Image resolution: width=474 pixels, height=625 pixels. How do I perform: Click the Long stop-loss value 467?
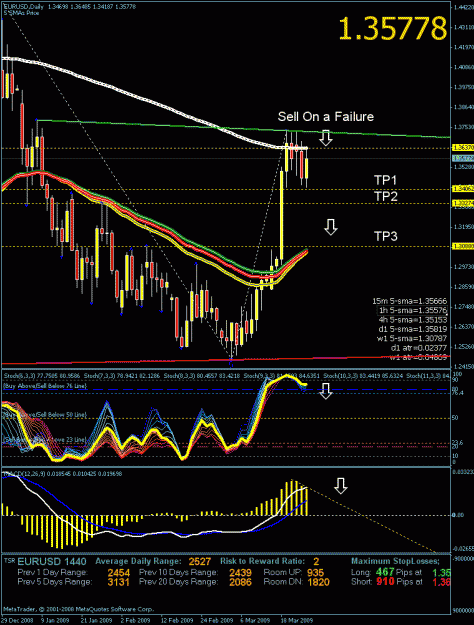click(x=385, y=572)
